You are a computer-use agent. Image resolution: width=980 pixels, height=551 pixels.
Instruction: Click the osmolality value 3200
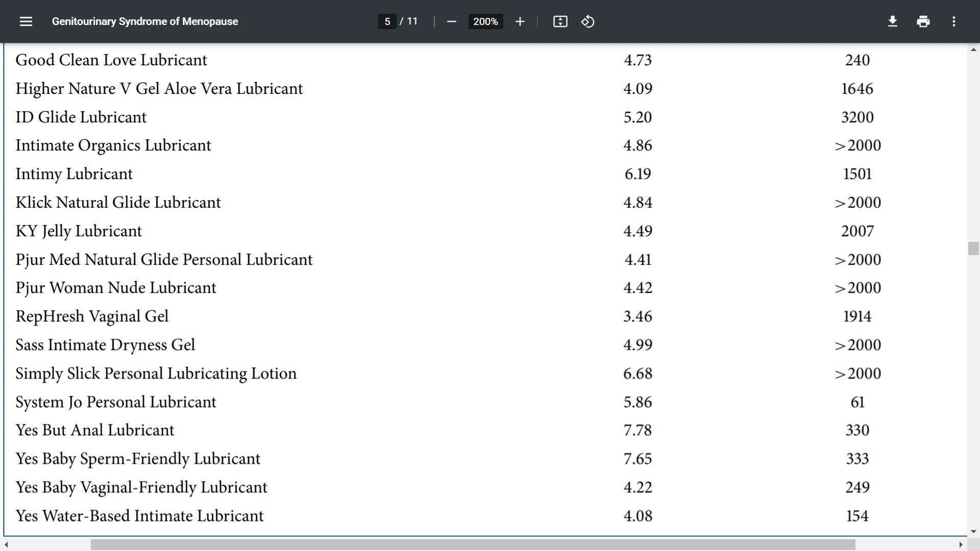point(857,117)
